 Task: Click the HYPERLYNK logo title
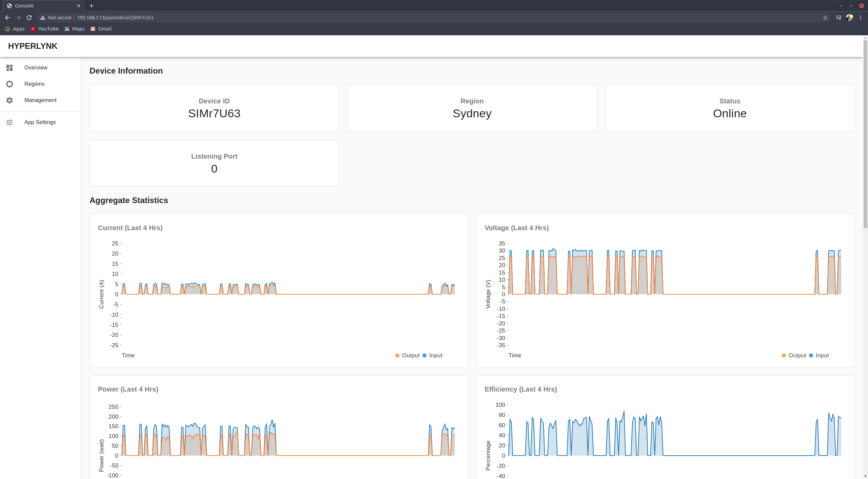pyautogui.click(x=33, y=46)
